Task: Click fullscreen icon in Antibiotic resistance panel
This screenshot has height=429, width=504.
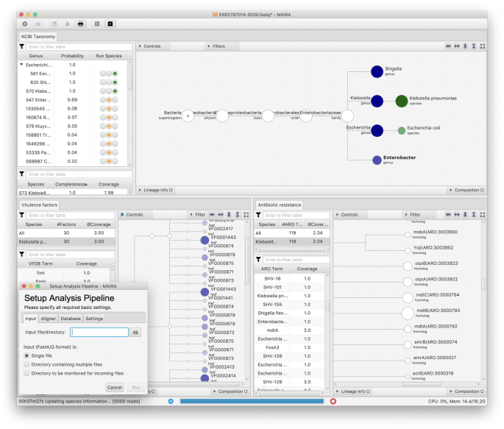Action: [483, 215]
